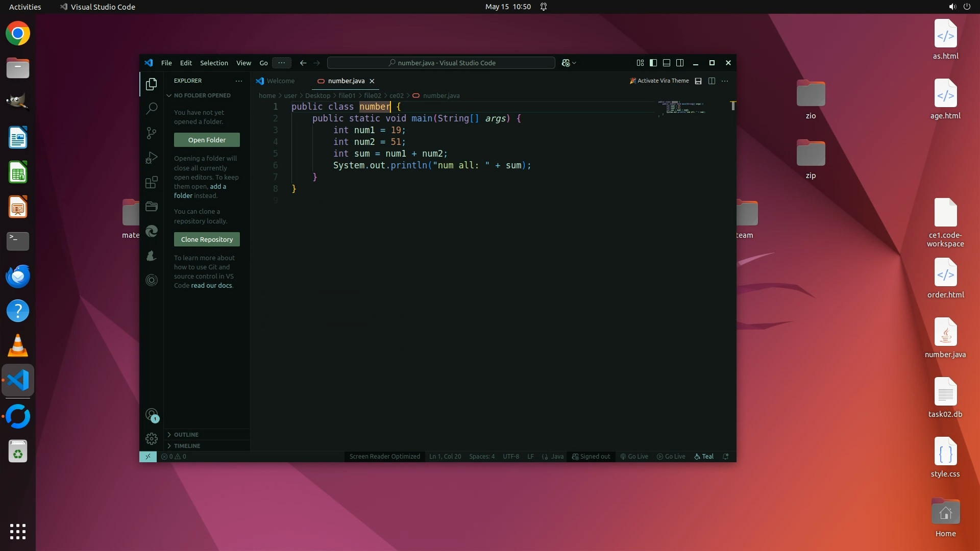The height and width of the screenshot is (551, 980).
Task: Expand the TIMELINE section
Action: tap(187, 446)
